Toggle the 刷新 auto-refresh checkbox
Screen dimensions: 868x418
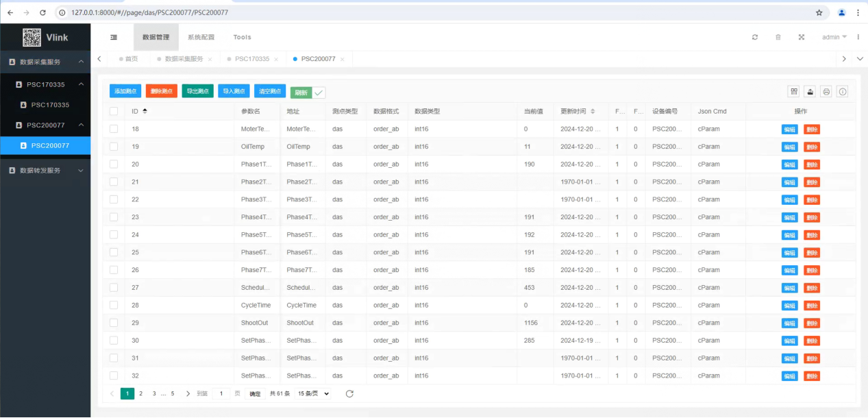(x=319, y=93)
